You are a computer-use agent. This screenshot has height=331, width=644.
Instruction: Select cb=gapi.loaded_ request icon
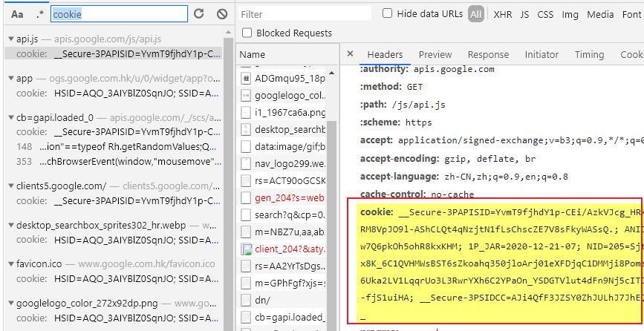[246, 317]
